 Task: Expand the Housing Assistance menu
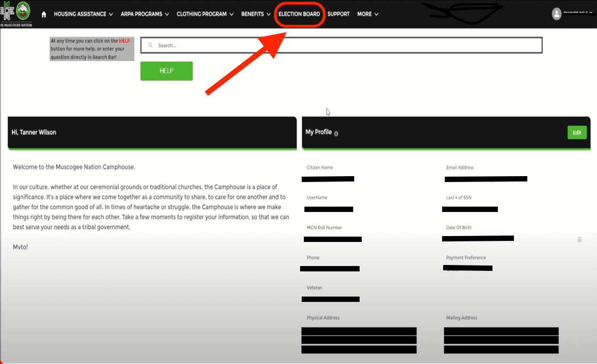click(84, 14)
